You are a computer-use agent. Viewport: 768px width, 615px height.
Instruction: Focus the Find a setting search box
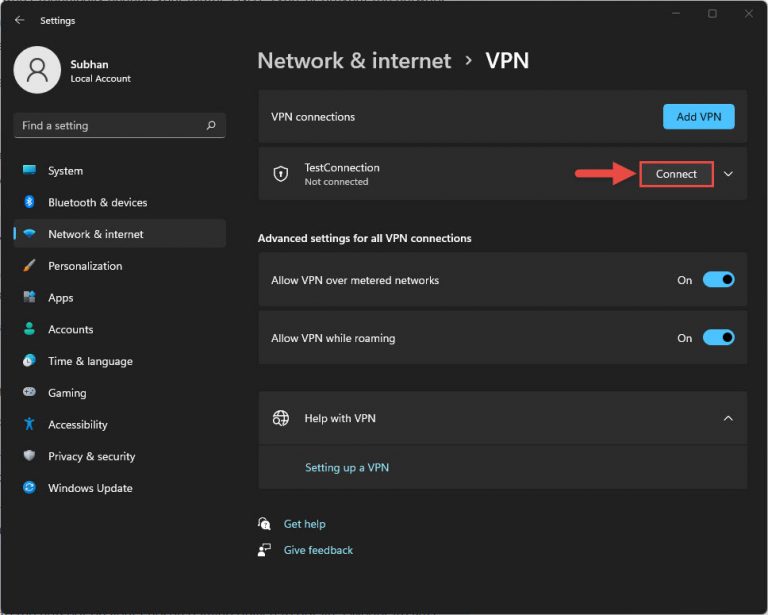tap(110, 126)
